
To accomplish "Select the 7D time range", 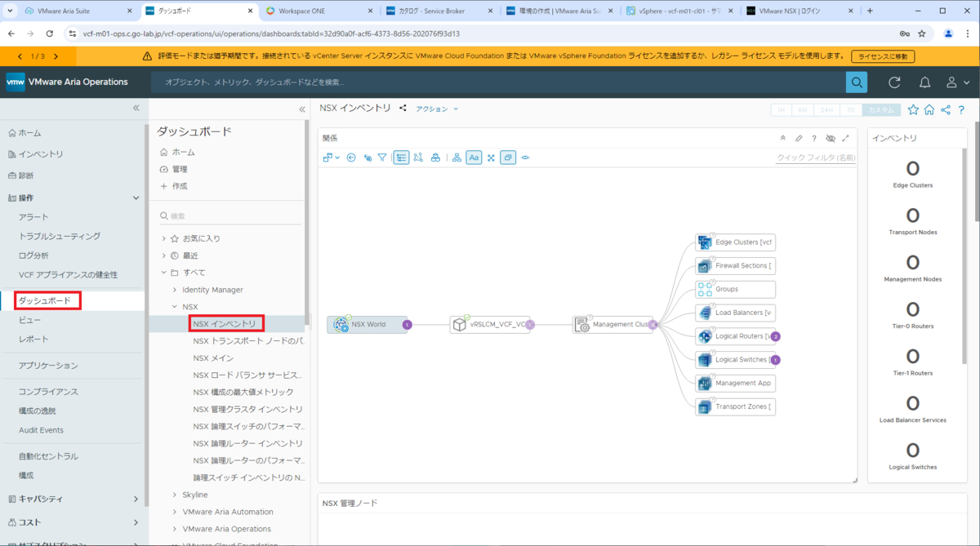I will point(850,110).
